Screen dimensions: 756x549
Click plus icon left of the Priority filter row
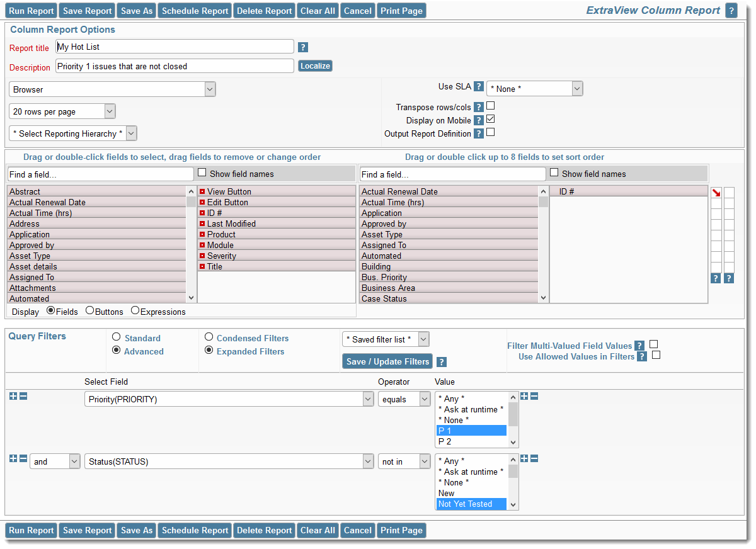pos(13,396)
